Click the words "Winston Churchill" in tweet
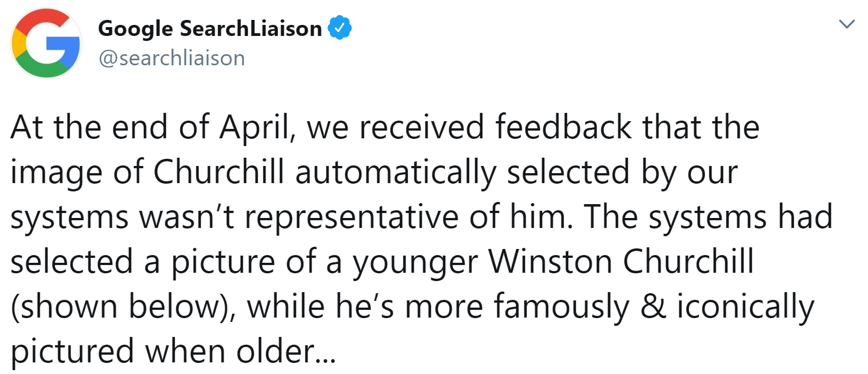 point(621,262)
